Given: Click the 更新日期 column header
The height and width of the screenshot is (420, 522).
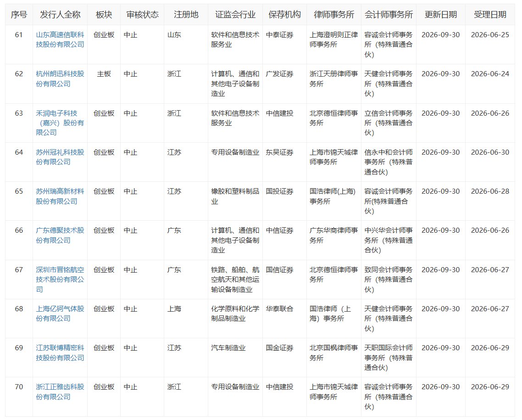Looking at the screenshot, I should coord(441,15).
